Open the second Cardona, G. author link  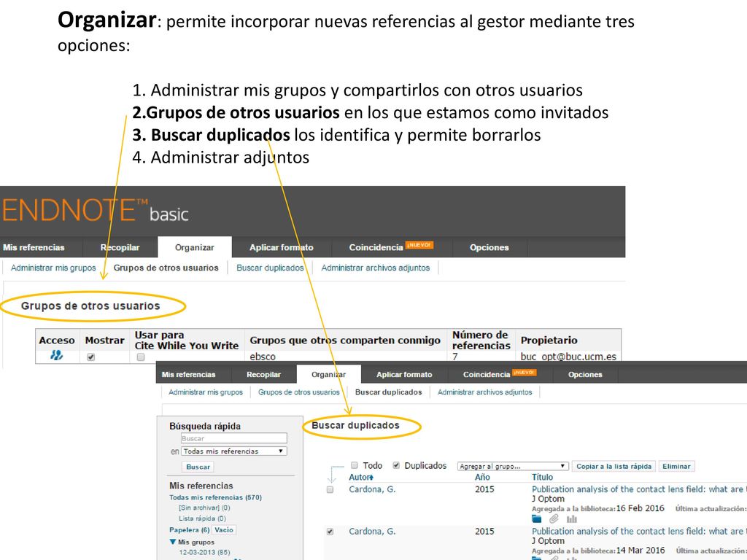[372, 532]
